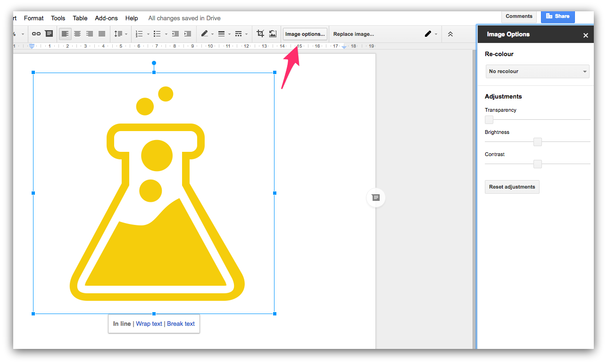Open the Explore icon beside the page
Screen dimensions: 607x364
click(375, 198)
